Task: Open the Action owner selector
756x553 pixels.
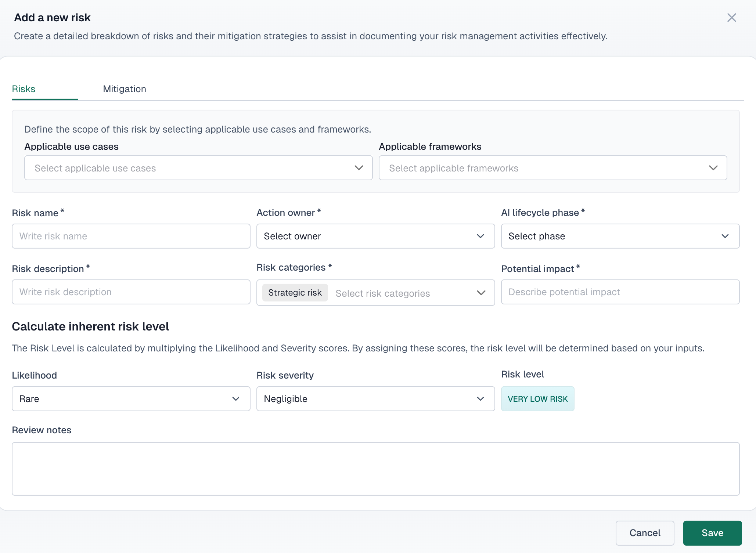Action: [375, 236]
